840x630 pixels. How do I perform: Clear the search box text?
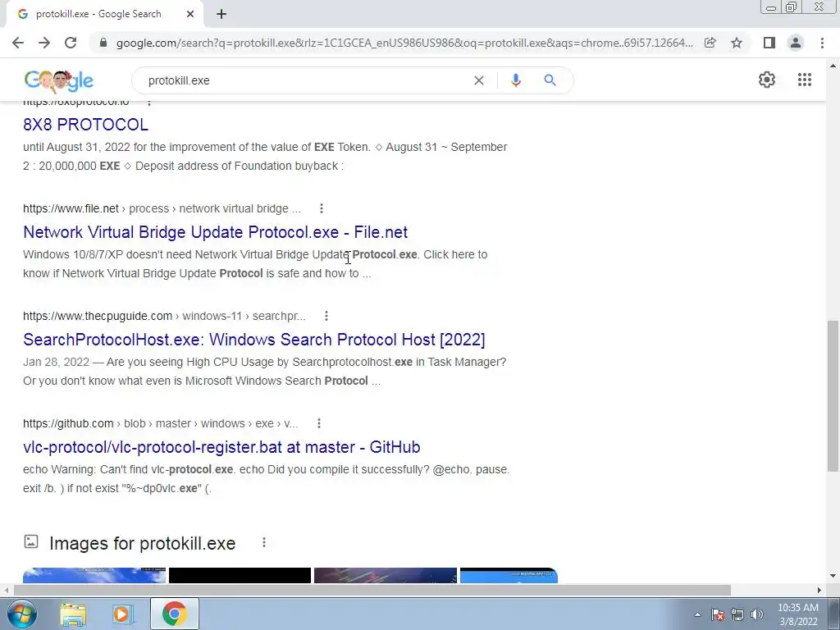point(479,80)
